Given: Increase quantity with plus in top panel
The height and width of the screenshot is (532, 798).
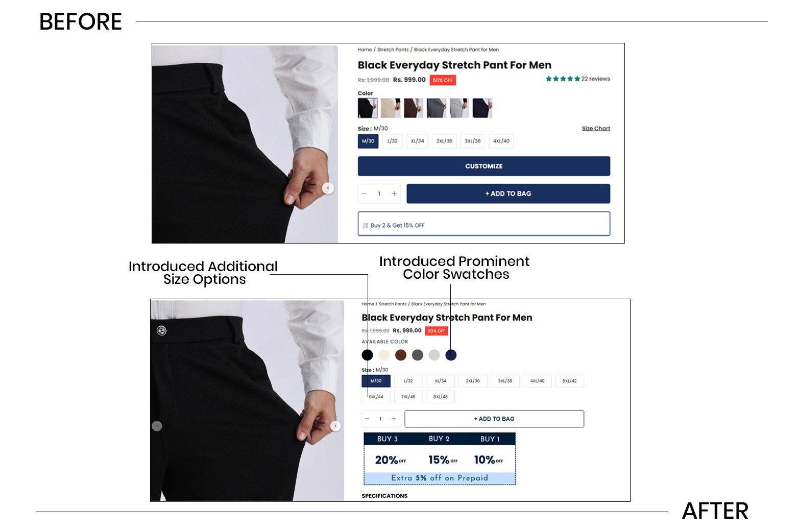Looking at the screenshot, I should click(x=394, y=194).
